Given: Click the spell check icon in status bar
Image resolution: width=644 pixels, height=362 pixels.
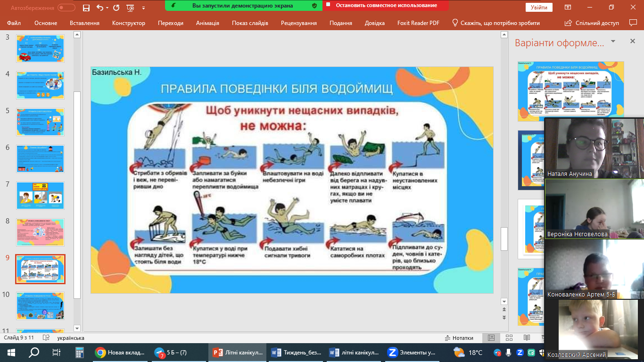Looking at the screenshot, I should click(46, 338).
